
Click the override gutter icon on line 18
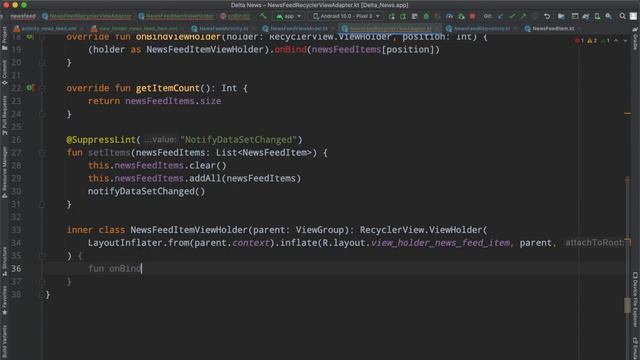pos(30,37)
